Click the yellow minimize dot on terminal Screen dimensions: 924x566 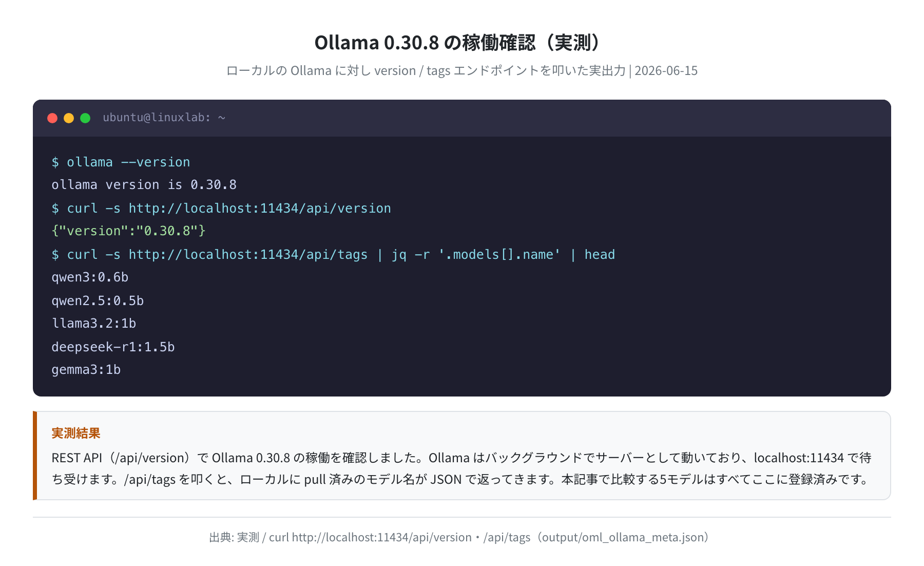pyautogui.click(x=69, y=118)
